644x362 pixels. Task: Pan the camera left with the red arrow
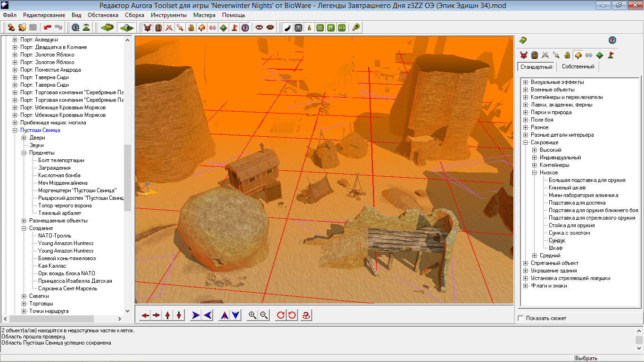coord(145,315)
